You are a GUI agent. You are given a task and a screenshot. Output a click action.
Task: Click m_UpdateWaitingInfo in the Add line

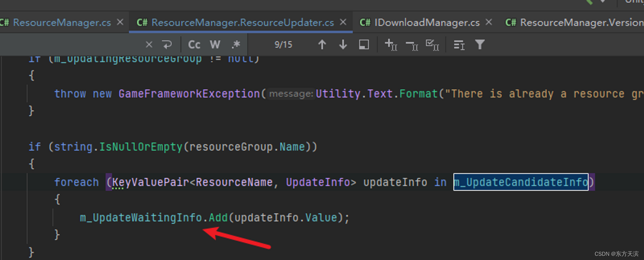[141, 218]
